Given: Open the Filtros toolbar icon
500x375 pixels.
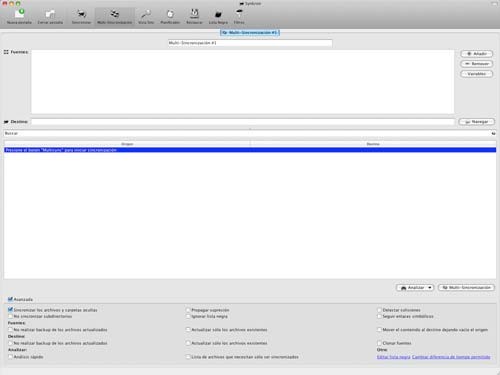Looking at the screenshot, I should click(239, 16).
